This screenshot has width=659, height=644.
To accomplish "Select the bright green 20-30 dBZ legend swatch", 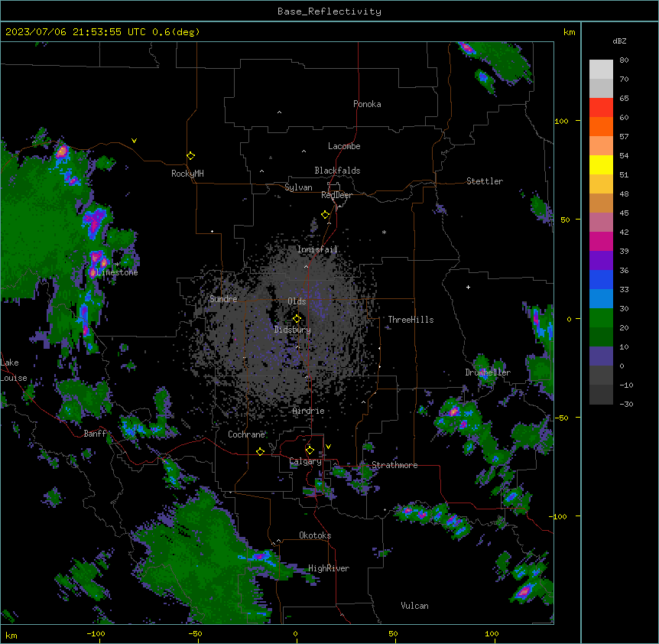I will click(601, 318).
